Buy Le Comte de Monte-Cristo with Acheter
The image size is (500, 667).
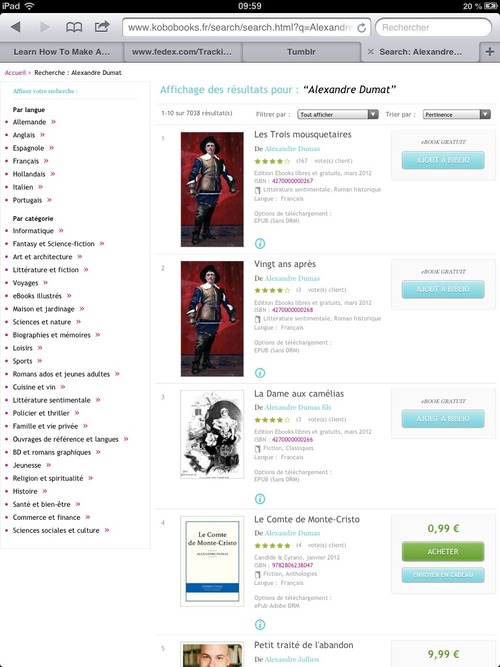(x=443, y=551)
